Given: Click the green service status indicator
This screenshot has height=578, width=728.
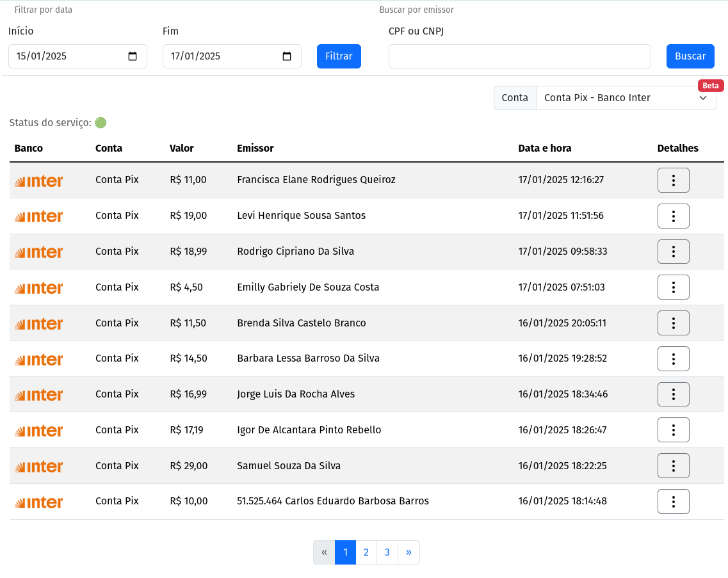Looking at the screenshot, I should pyautogui.click(x=101, y=122).
